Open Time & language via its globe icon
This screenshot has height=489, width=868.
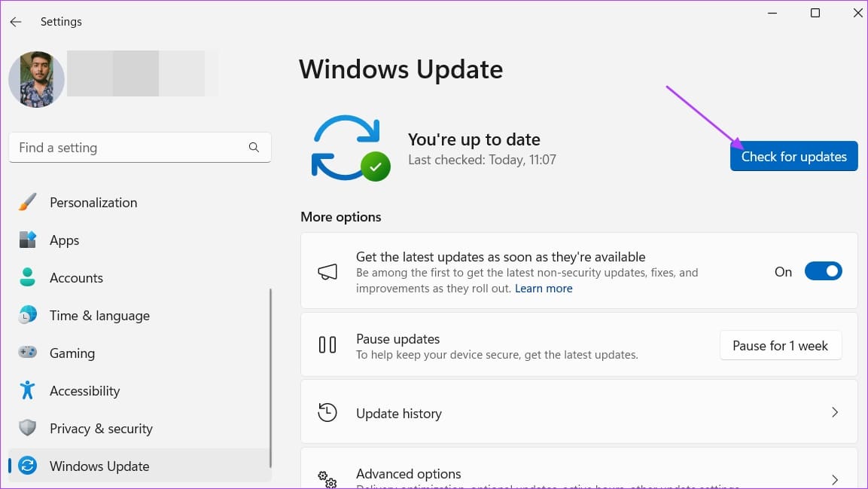click(27, 315)
